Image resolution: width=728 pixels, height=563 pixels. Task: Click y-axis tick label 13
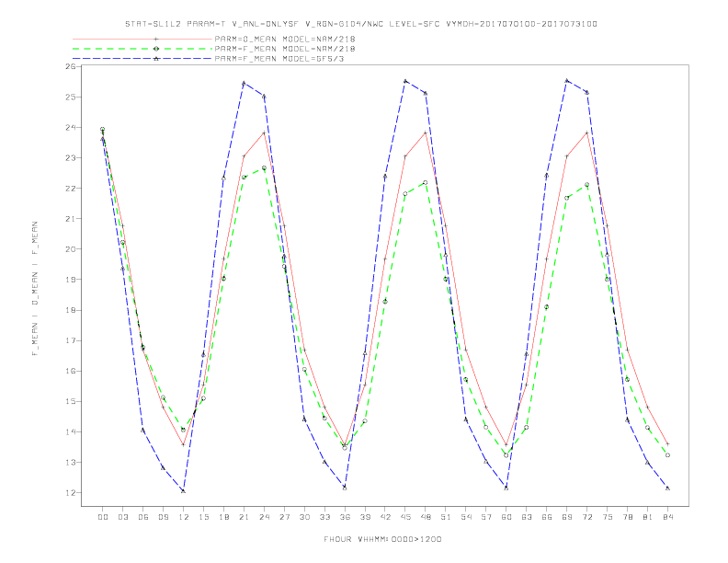coord(70,462)
